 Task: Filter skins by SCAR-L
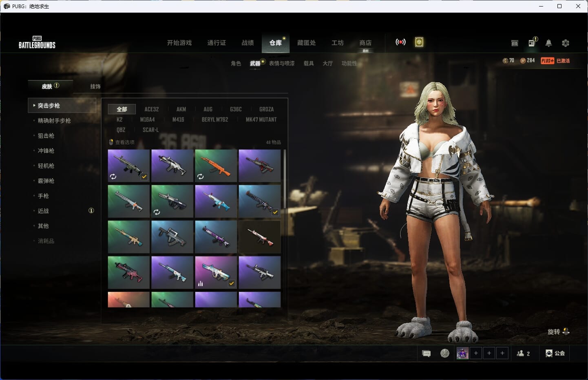point(151,130)
